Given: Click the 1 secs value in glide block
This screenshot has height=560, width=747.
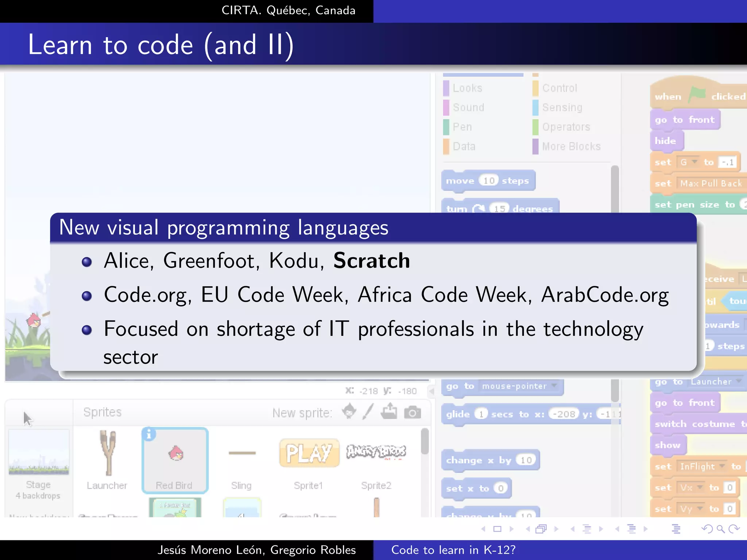Looking at the screenshot, I should tap(481, 414).
